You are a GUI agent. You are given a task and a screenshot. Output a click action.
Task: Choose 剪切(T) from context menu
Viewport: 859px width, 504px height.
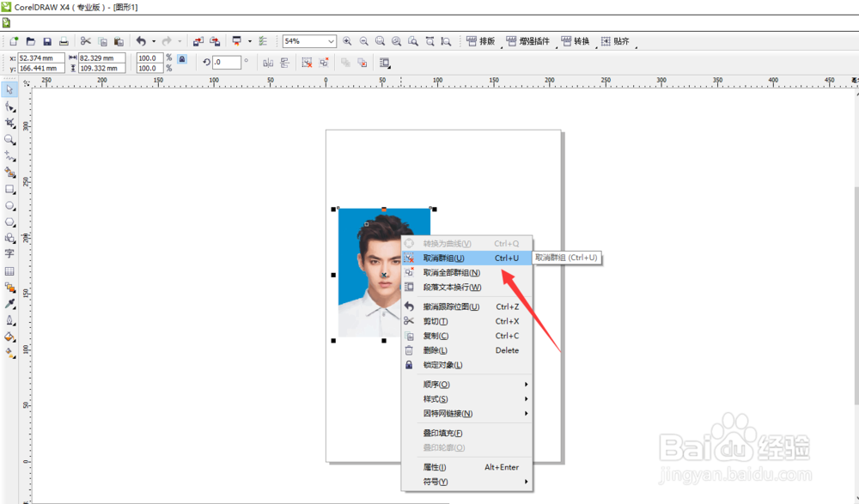point(467,321)
